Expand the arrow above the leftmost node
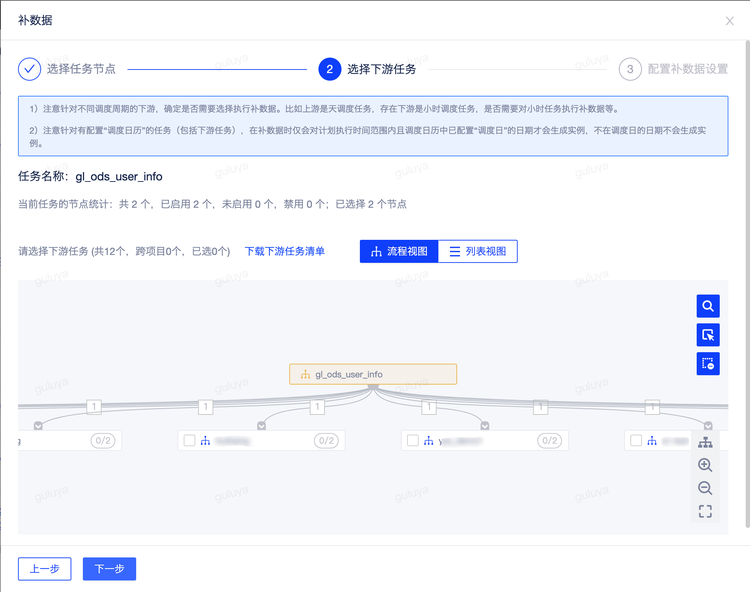 tap(38, 425)
